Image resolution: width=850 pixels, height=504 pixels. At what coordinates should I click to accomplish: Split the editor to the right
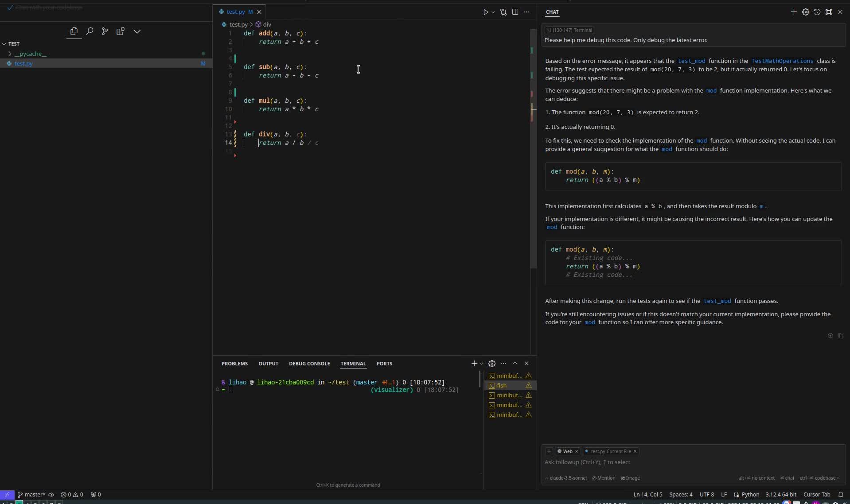515,12
